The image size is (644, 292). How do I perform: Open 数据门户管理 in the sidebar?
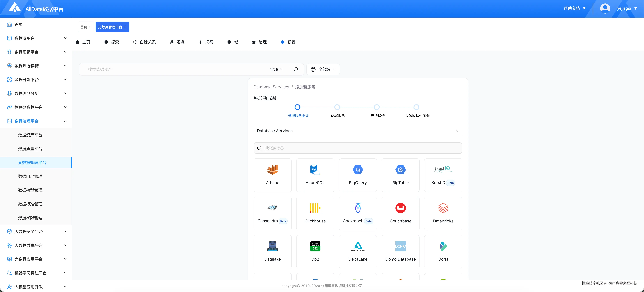coord(30,176)
